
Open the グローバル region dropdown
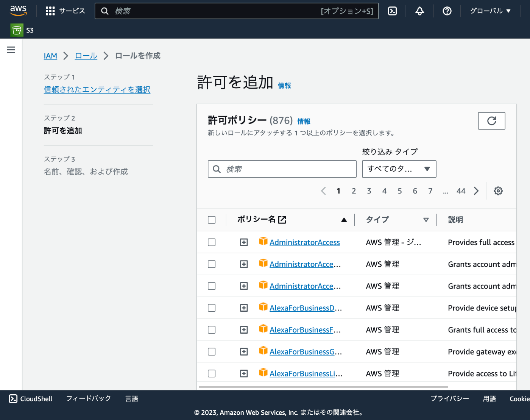coord(490,11)
